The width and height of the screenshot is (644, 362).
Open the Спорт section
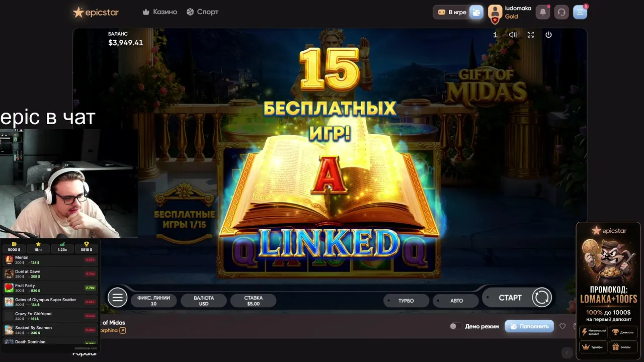pyautogui.click(x=202, y=12)
